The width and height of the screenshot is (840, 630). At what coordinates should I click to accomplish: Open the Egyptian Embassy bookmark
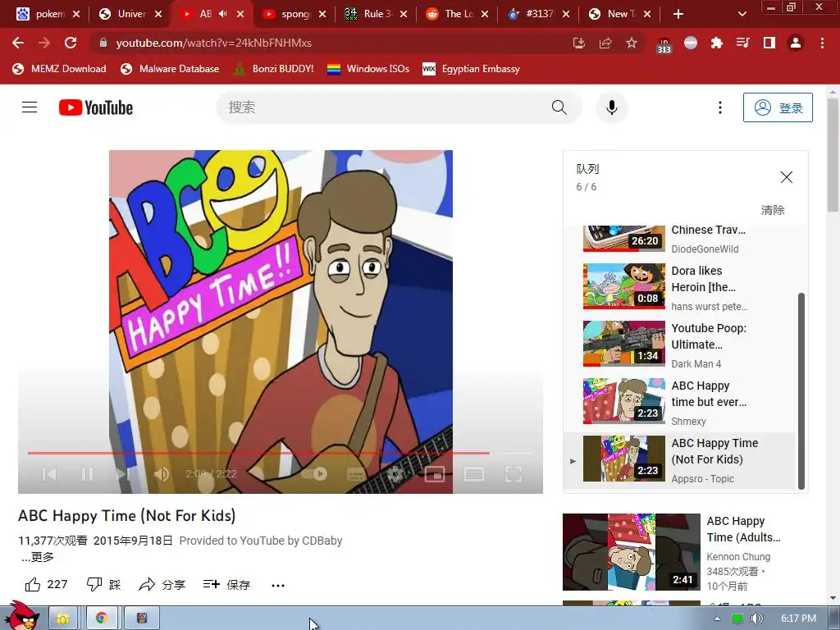pos(471,69)
